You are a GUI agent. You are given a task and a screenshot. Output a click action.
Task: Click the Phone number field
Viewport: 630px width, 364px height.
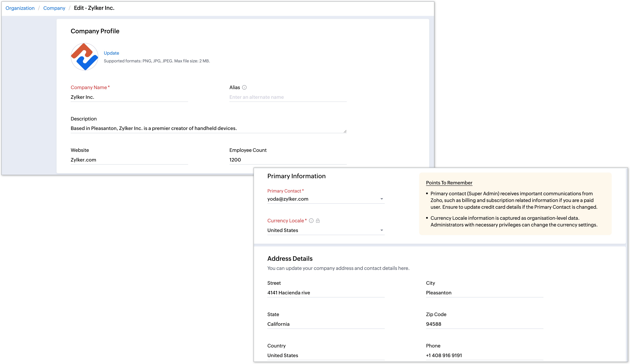(x=484, y=355)
